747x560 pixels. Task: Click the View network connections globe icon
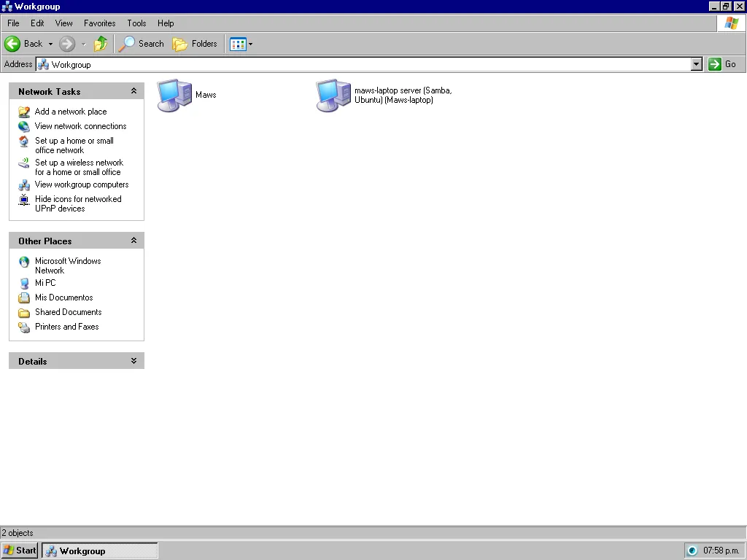[24, 127]
